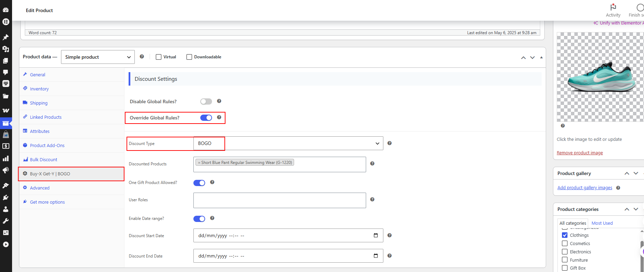
Task: Check the Downloadable checkbox
Action: click(x=189, y=57)
